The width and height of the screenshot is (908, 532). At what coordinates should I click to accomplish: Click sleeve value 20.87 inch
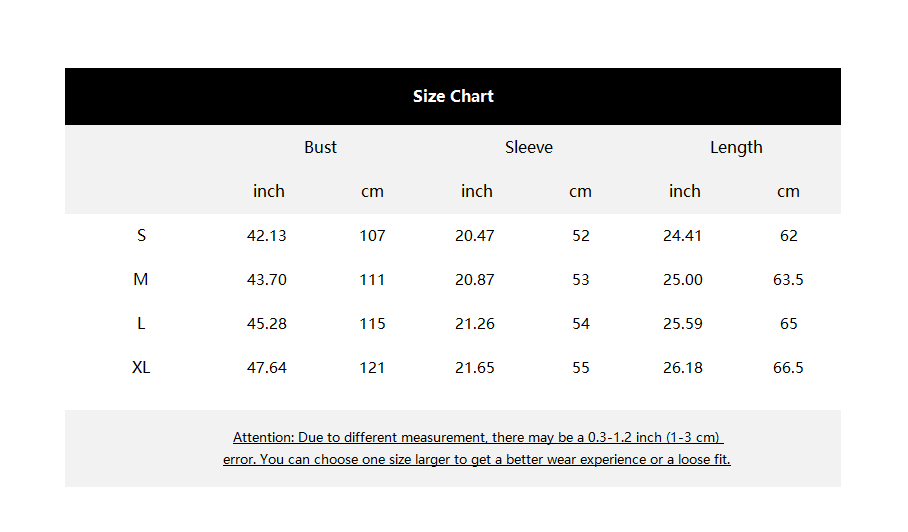(475, 280)
